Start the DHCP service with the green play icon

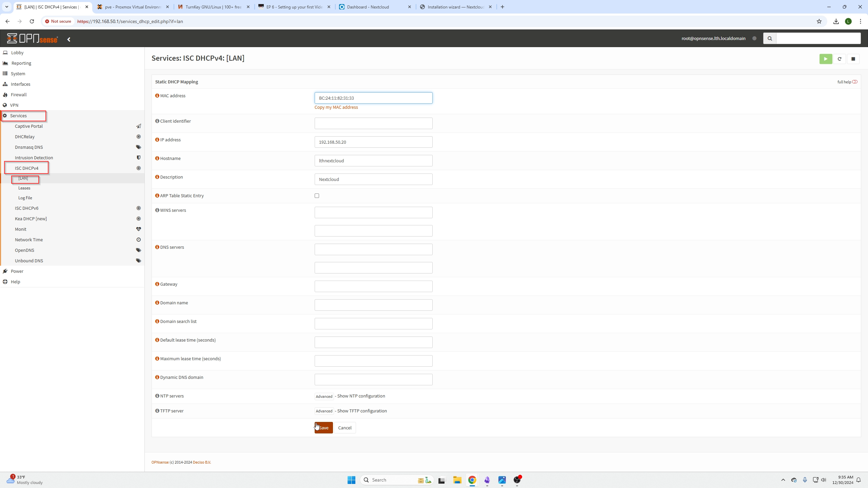click(x=826, y=59)
